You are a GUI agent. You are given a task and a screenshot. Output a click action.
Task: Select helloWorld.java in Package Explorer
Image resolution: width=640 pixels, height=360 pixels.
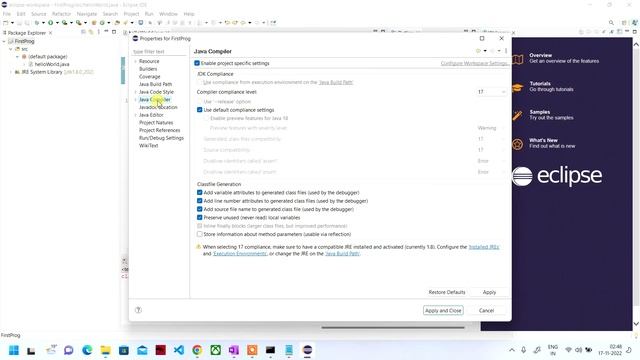[52, 64]
